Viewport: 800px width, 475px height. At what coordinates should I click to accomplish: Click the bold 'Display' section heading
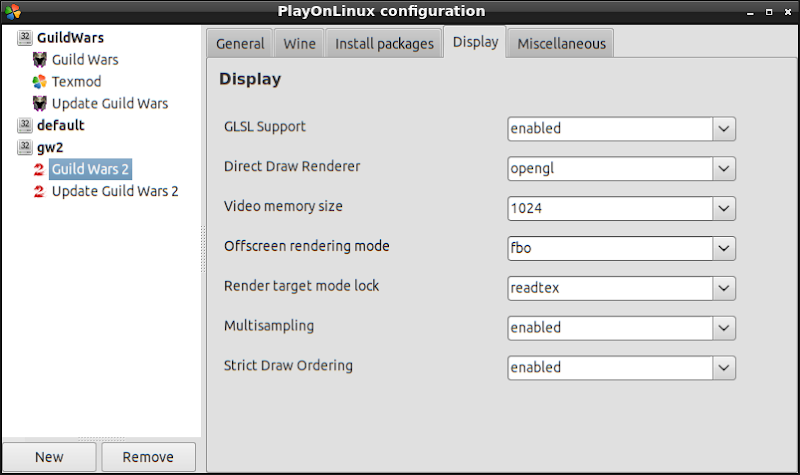250,79
